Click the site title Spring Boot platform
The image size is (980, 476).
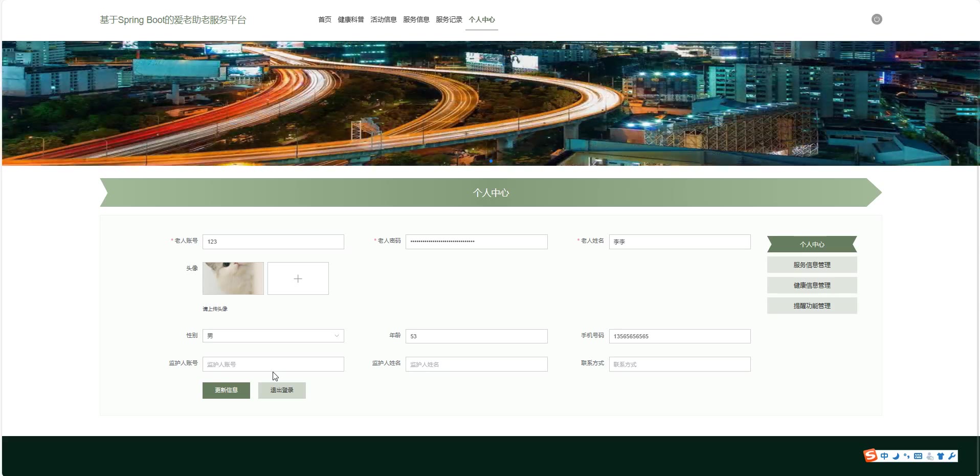[x=173, y=20]
